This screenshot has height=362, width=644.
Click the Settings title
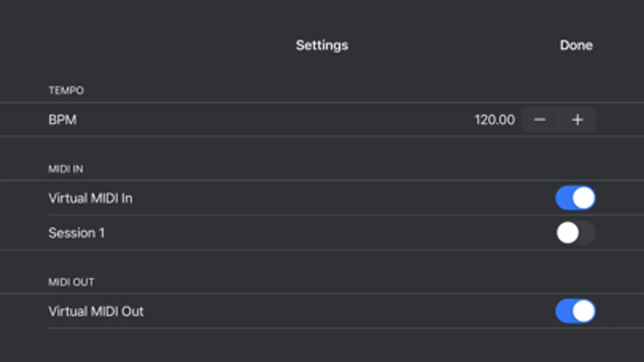click(322, 45)
